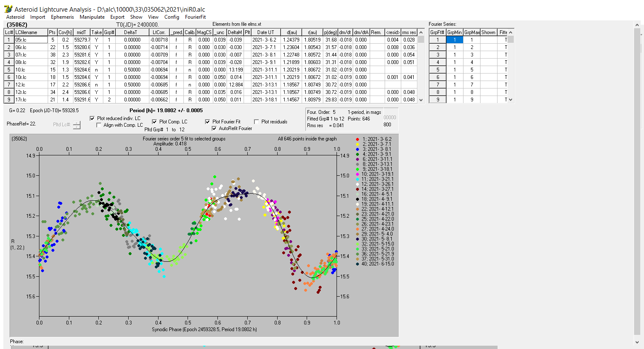The image size is (644, 349).
Task: Click the main window scroll-up arrow
Action: (637, 25)
